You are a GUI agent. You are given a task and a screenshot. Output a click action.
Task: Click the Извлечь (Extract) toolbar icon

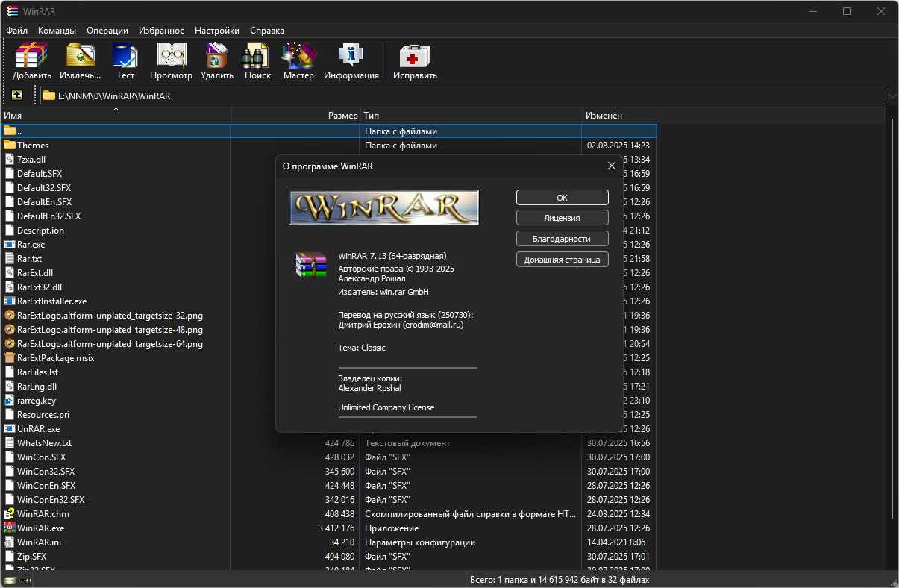80,55
